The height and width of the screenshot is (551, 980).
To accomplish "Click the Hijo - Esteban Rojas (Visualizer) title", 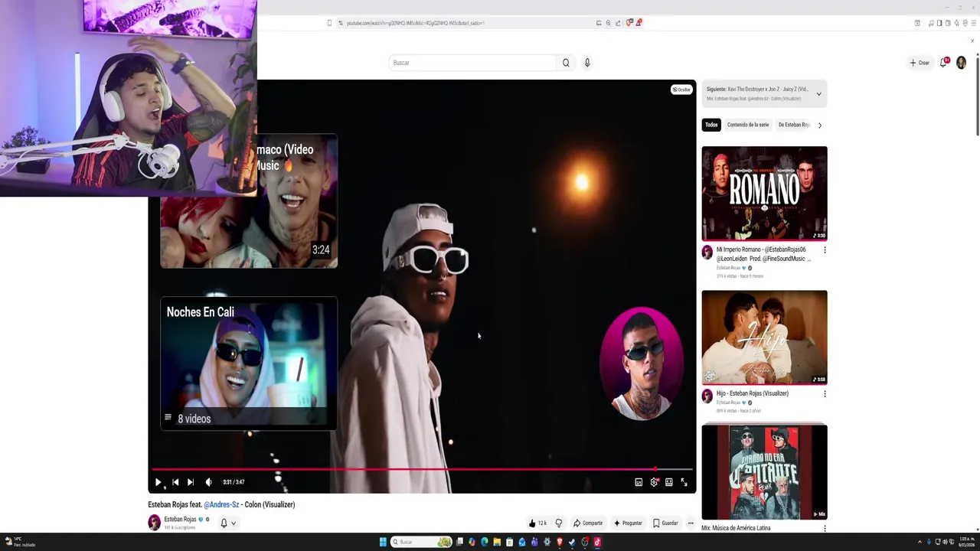I will click(753, 393).
